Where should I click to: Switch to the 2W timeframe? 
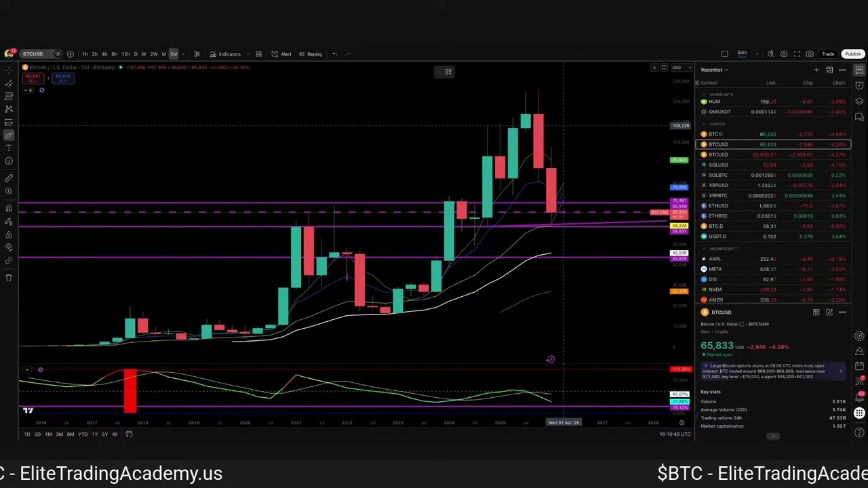pos(154,54)
